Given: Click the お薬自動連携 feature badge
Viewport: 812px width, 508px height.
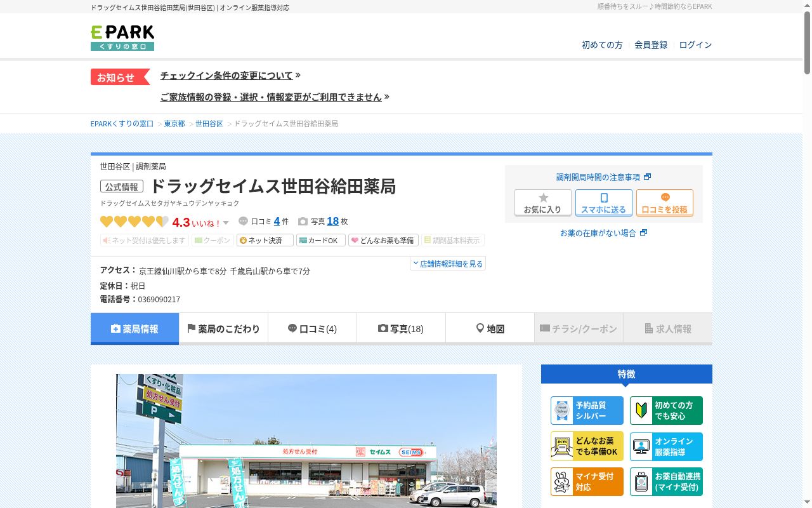Looking at the screenshot, I should coord(666,482).
